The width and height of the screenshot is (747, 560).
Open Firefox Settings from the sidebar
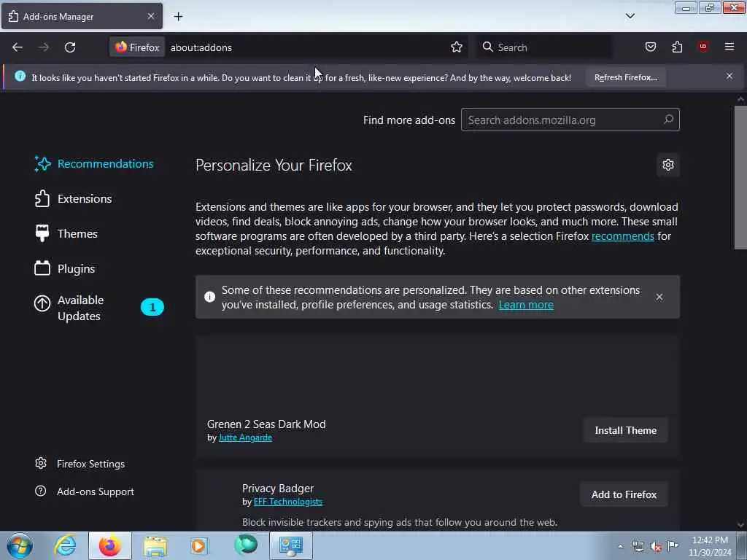[80, 464]
